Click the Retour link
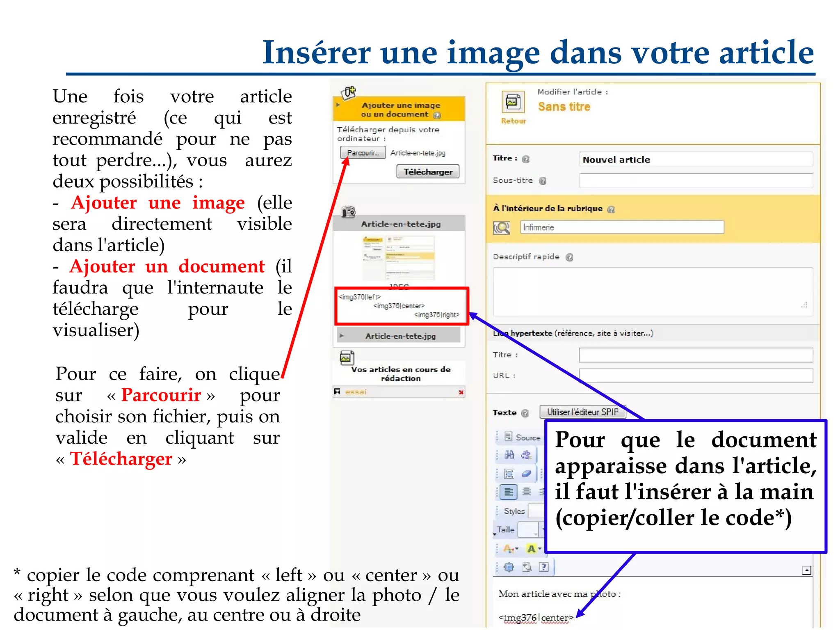The image size is (840, 630). click(514, 121)
